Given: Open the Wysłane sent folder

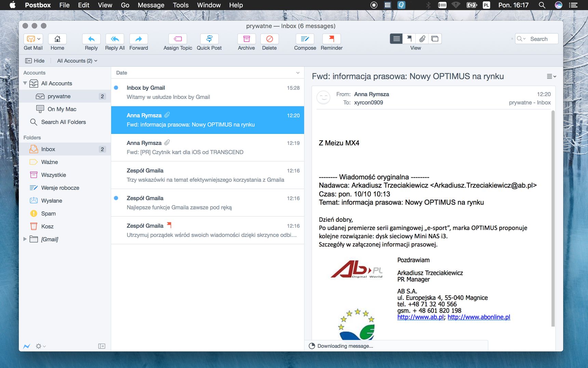Looking at the screenshot, I should click(65, 201).
